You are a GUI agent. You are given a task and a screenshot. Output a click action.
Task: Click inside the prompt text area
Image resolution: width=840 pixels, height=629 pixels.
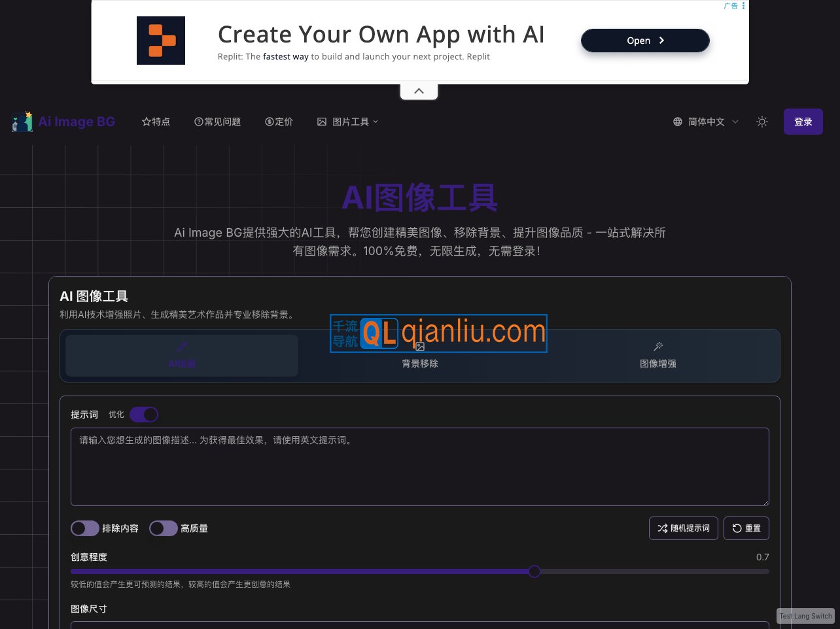coord(419,467)
